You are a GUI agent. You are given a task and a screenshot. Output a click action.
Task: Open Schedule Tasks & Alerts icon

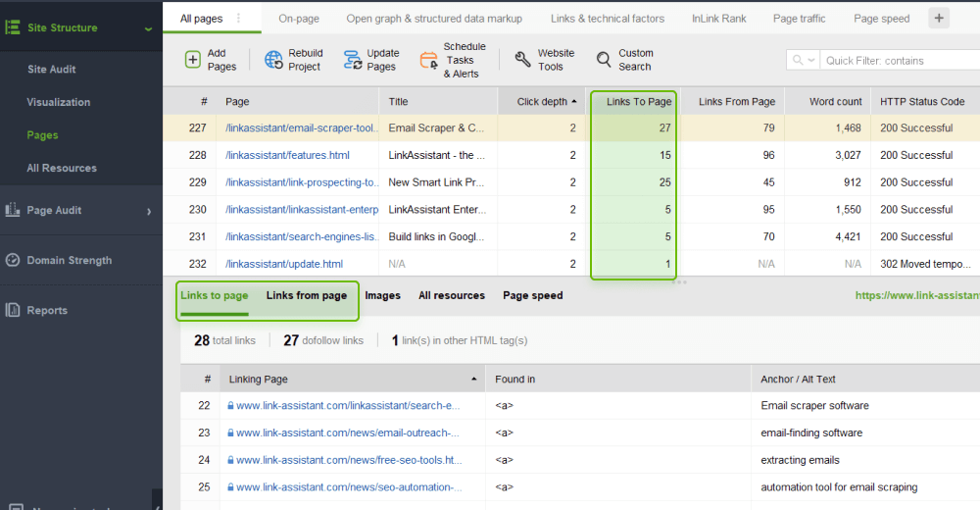429,60
